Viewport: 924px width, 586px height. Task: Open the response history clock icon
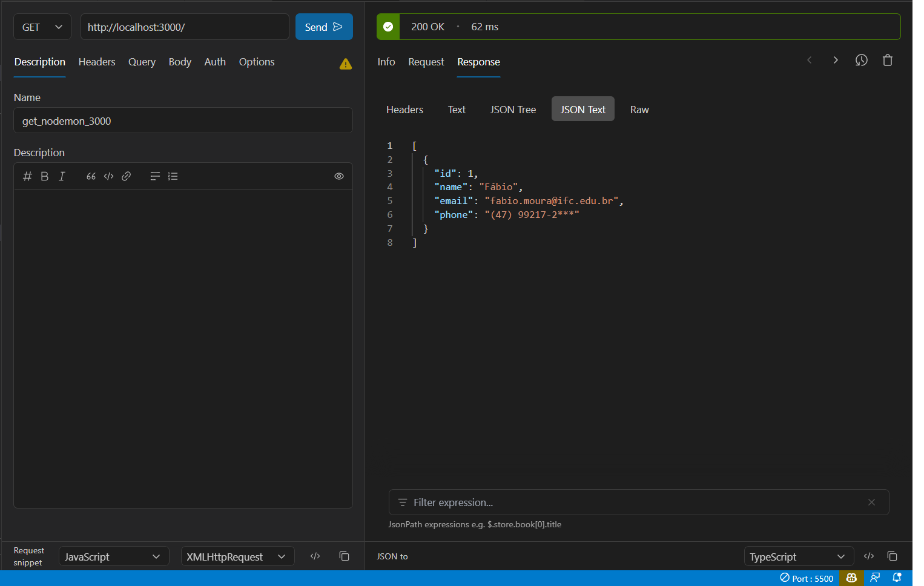coord(862,60)
